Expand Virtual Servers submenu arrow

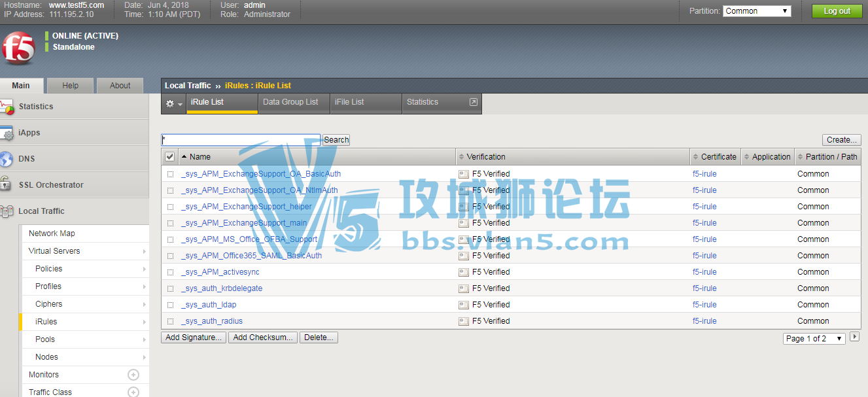144,251
